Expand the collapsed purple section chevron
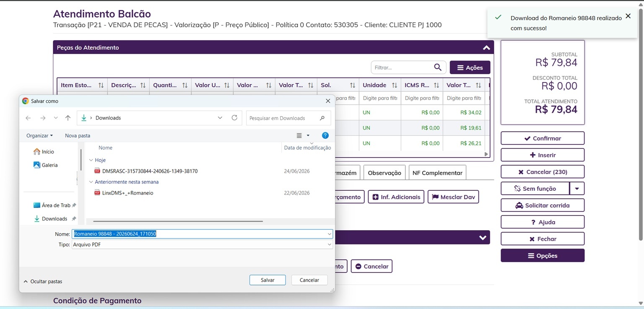644x309 pixels. click(483, 238)
